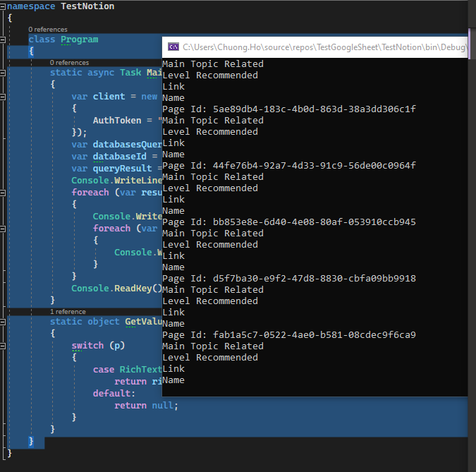Click the switch keyword

[87, 346]
